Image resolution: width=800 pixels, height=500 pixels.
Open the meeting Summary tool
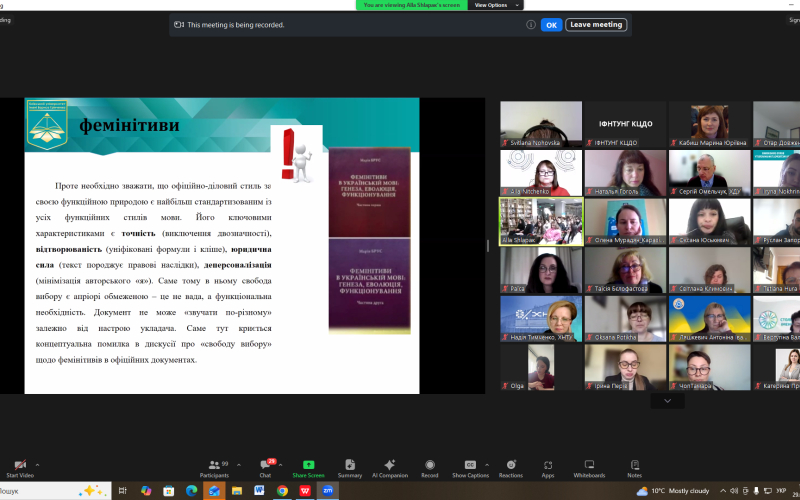pyautogui.click(x=349, y=468)
